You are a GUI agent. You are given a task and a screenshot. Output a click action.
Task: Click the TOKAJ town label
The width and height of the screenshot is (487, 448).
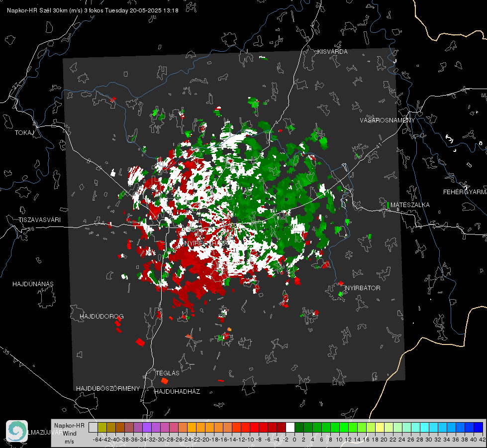(x=24, y=133)
